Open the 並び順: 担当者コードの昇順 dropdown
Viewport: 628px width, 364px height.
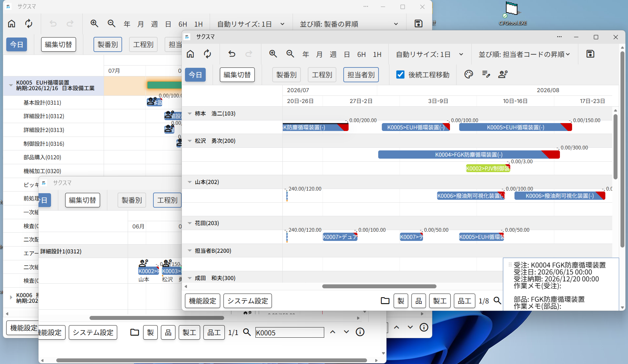tap(525, 54)
